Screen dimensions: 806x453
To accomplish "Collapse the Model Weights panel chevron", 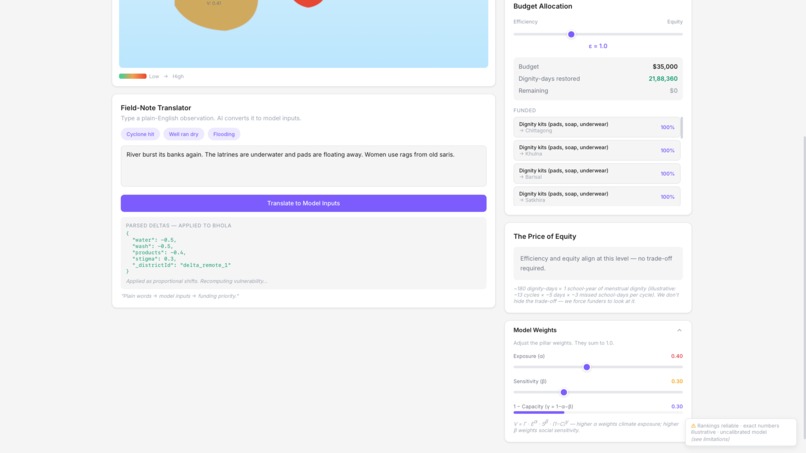I will coord(679,331).
